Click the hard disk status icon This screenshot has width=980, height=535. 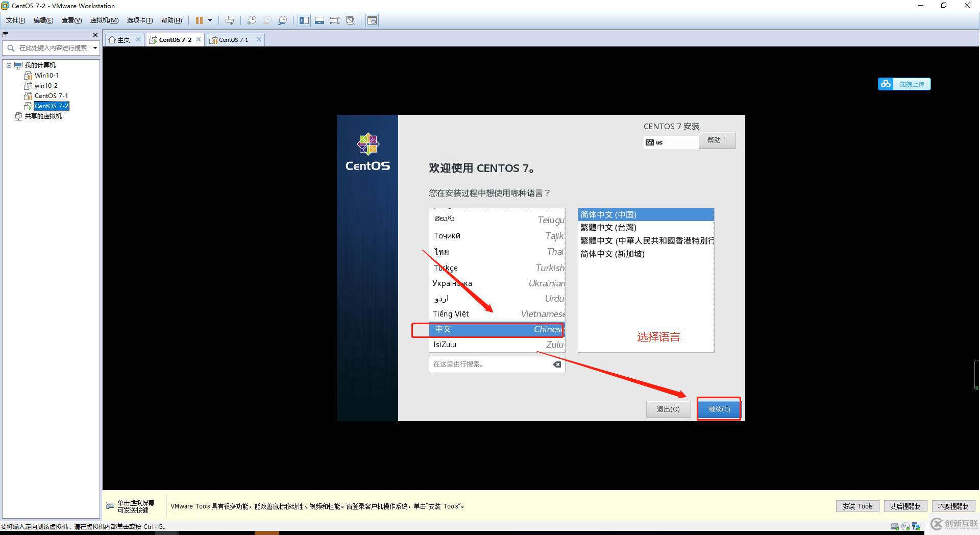click(894, 526)
